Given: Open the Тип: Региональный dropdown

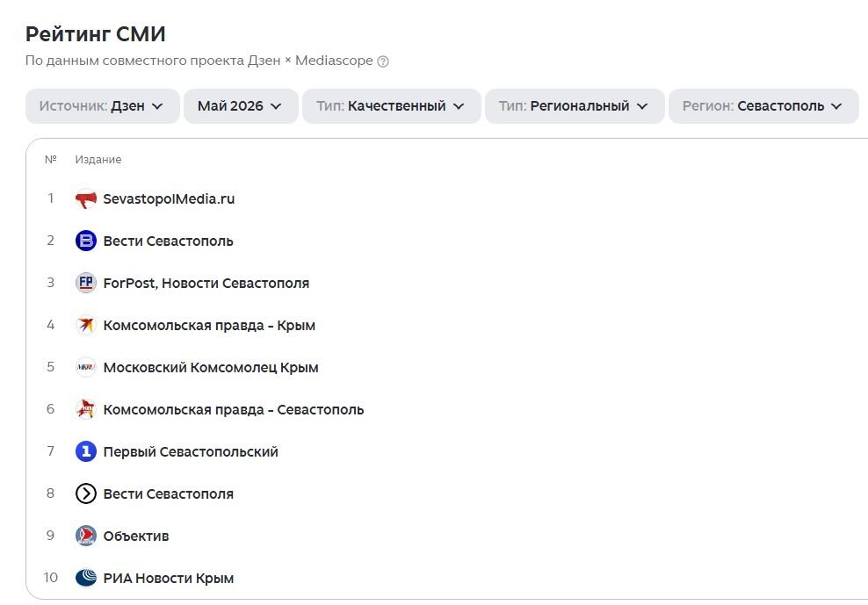Looking at the screenshot, I should pos(575,105).
